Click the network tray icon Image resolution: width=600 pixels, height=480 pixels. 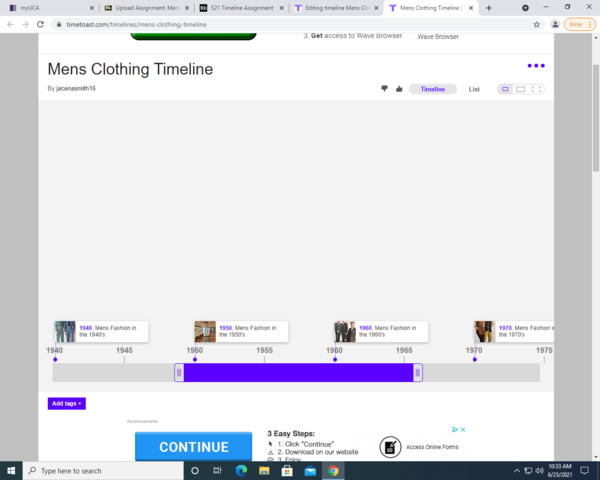[528, 470]
